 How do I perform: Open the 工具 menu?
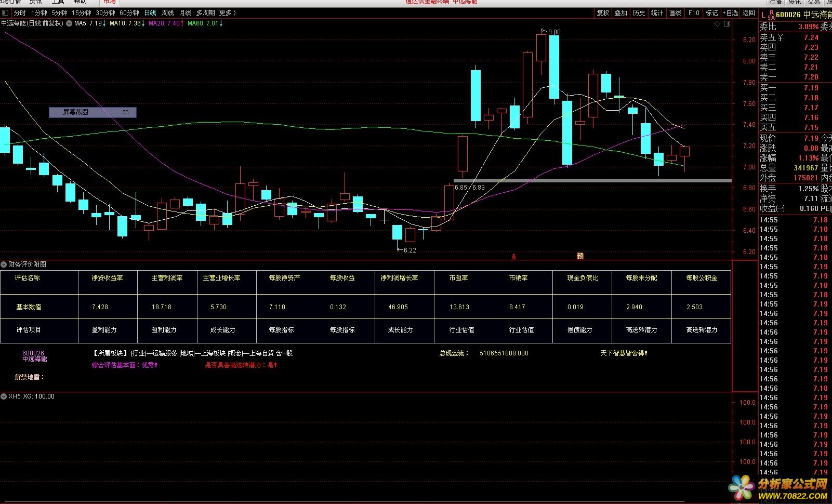pyautogui.click(x=58, y=2)
